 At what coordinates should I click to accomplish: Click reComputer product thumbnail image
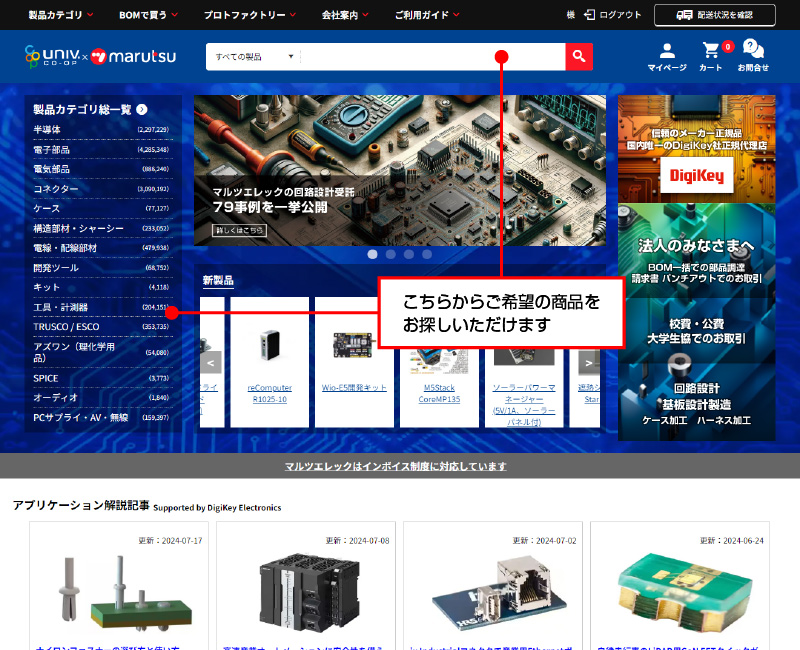(269, 345)
